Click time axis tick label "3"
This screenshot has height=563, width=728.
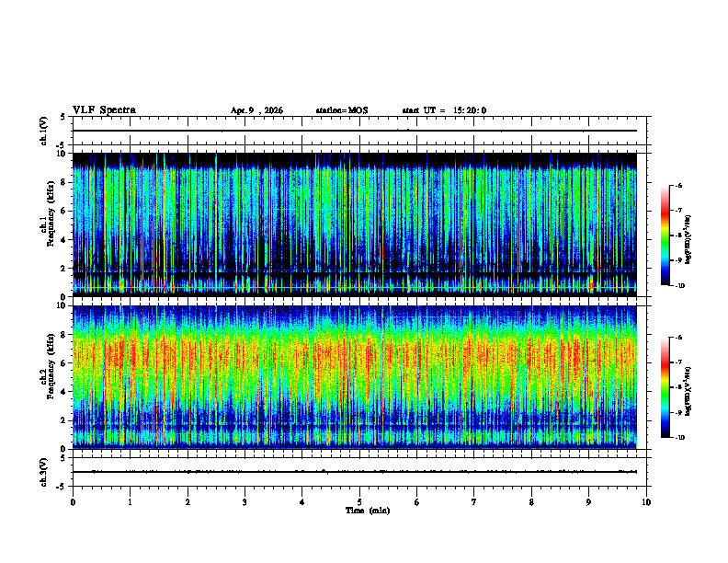[x=245, y=502]
